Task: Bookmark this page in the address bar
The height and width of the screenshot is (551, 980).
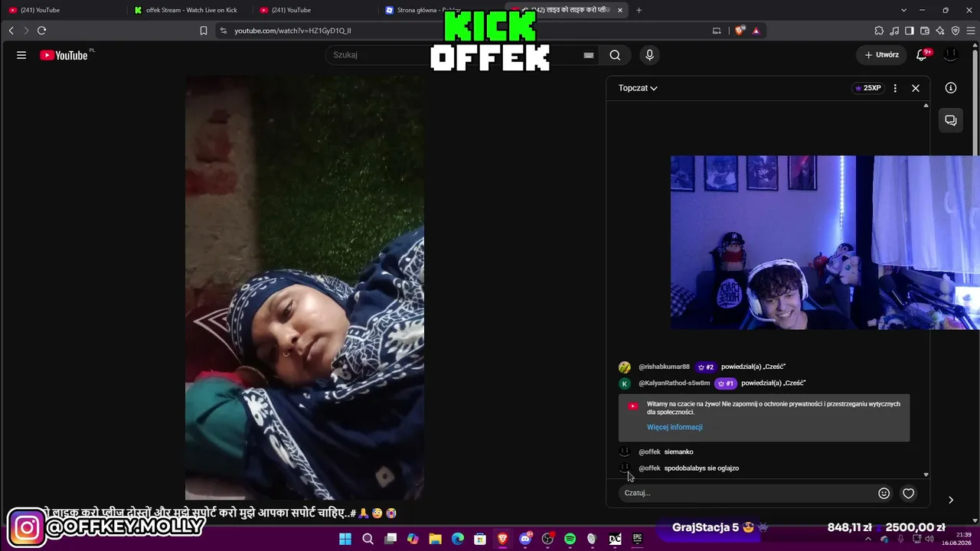Action: (x=204, y=31)
